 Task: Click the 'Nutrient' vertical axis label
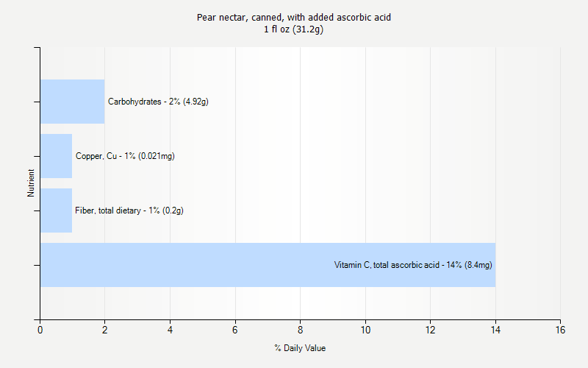31,183
